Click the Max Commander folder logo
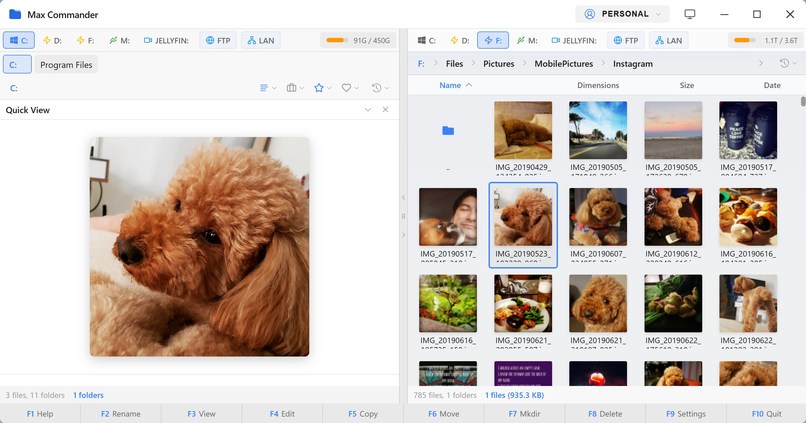This screenshot has height=423, width=806. (15, 14)
